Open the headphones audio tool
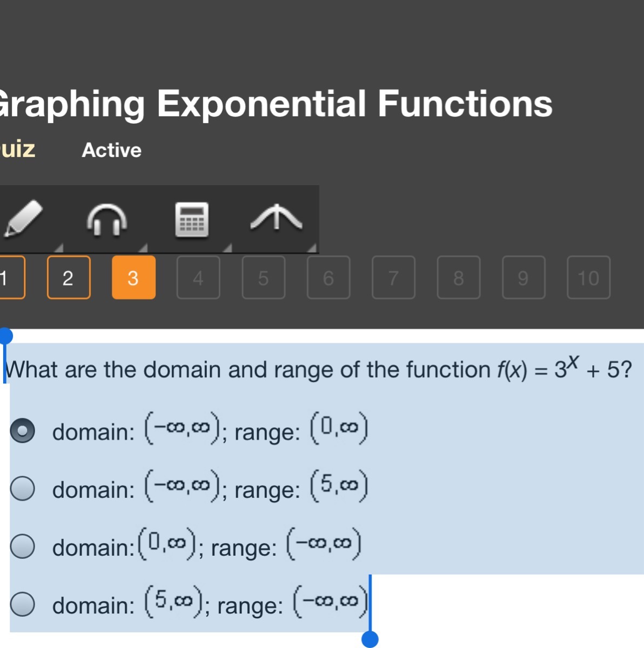Viewport: 644px width, 648px height. [107, 220]
